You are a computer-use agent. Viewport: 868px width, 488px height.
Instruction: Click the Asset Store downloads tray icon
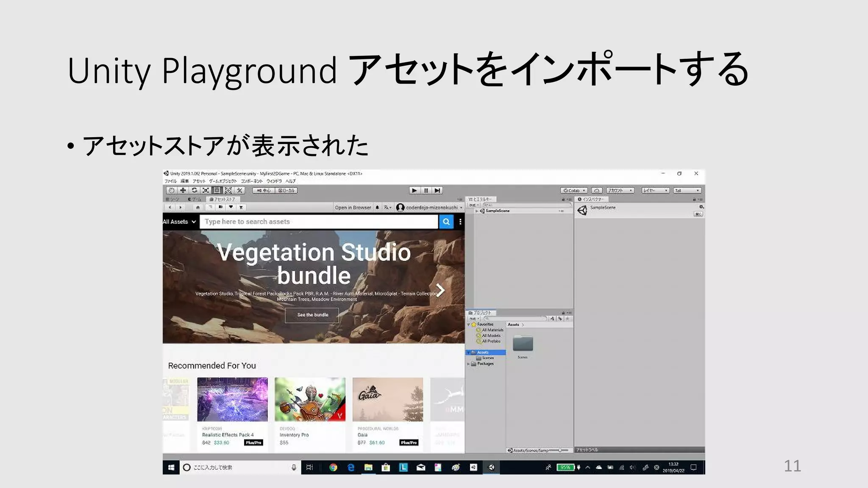(x=220, y=208)
